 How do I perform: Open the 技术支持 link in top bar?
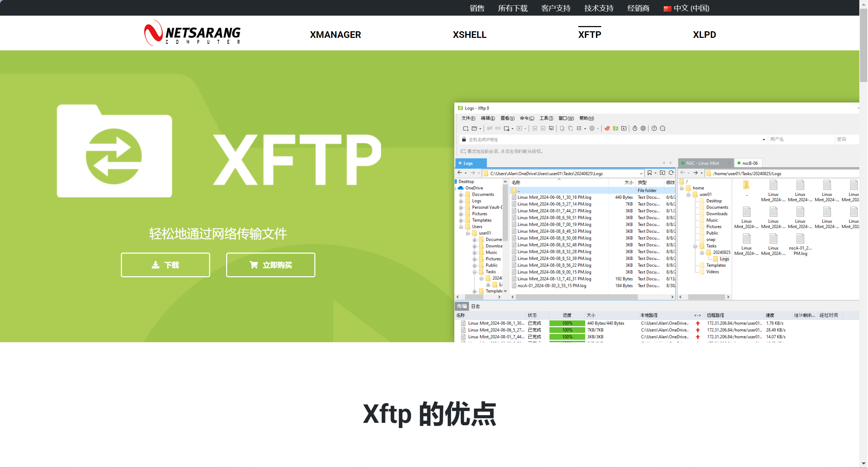coord(599,8)
